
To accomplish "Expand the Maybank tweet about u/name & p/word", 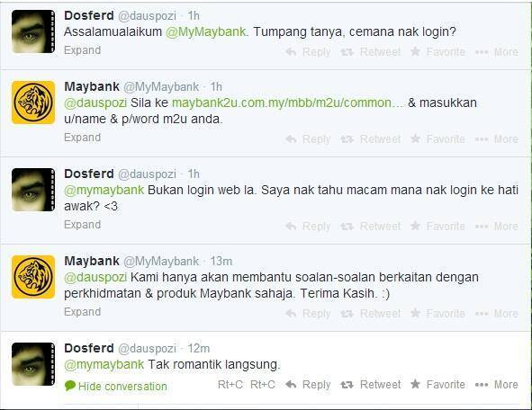I will point(83,138).
